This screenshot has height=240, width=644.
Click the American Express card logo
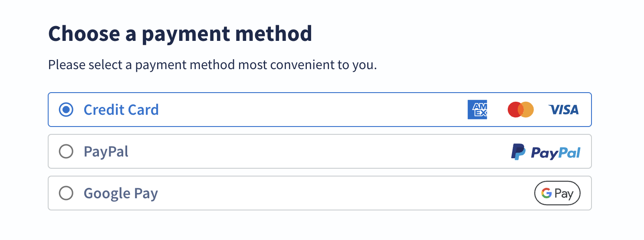point(477,110)
